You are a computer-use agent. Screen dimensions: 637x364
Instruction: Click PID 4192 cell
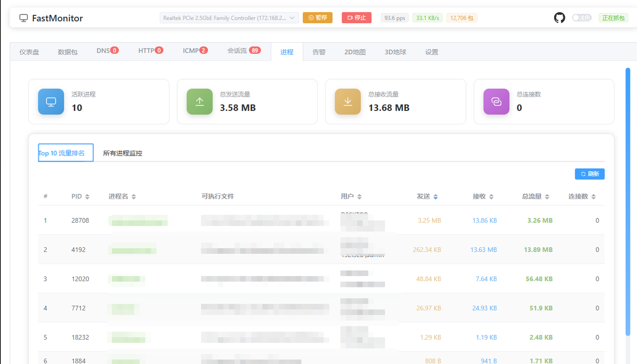pos(78,249)
